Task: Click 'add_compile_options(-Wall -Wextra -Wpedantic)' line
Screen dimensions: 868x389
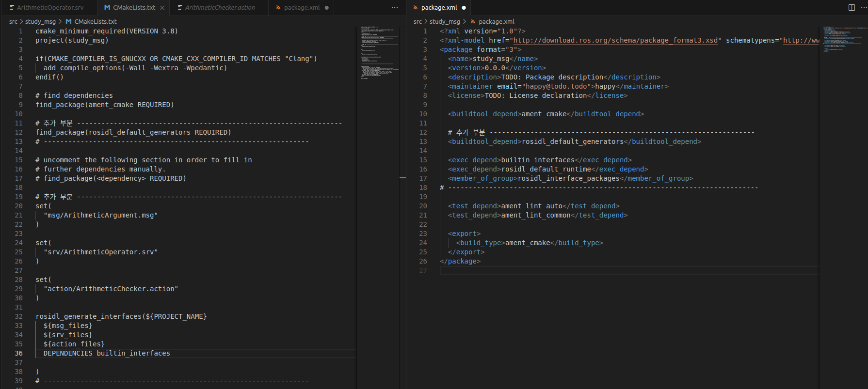Action: [135, 68]
